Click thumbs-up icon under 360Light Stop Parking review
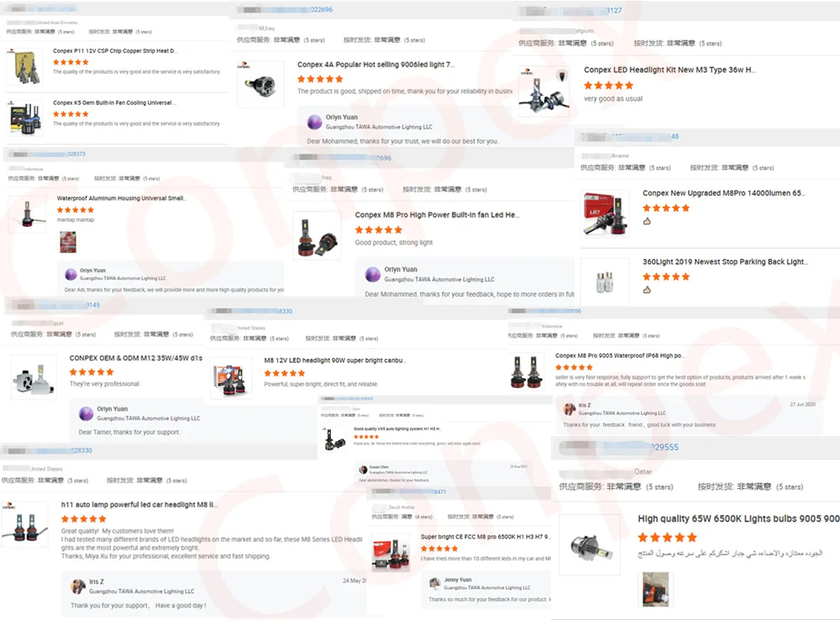 coord(647,290)
